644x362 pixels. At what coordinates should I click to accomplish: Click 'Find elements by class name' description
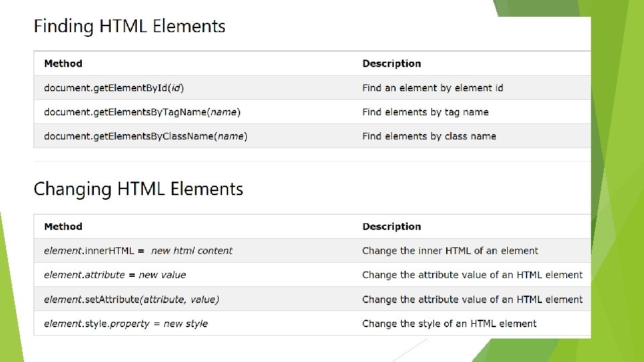(x=429, y=136)
